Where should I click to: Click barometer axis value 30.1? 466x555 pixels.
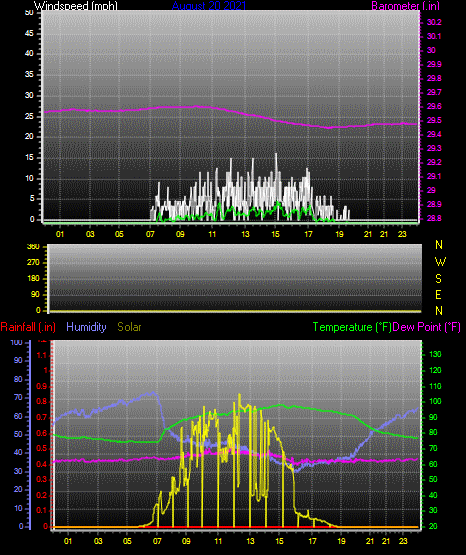434,36
